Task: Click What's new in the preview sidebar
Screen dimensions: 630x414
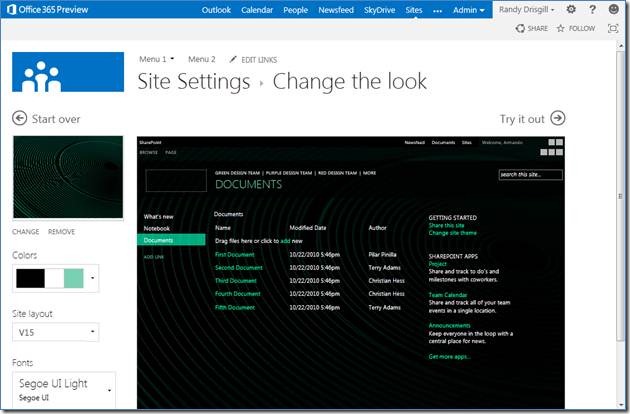Action: tap(159, 216)
